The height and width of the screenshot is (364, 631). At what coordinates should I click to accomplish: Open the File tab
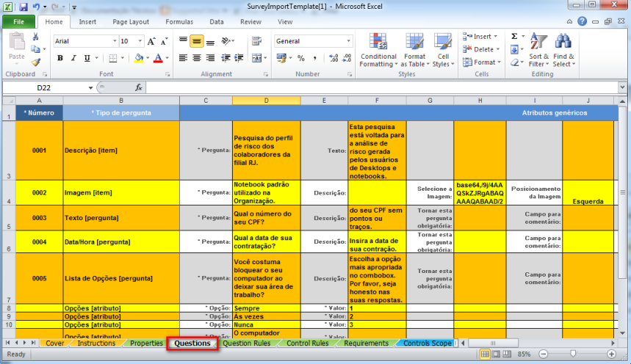[x=18, y=22]
